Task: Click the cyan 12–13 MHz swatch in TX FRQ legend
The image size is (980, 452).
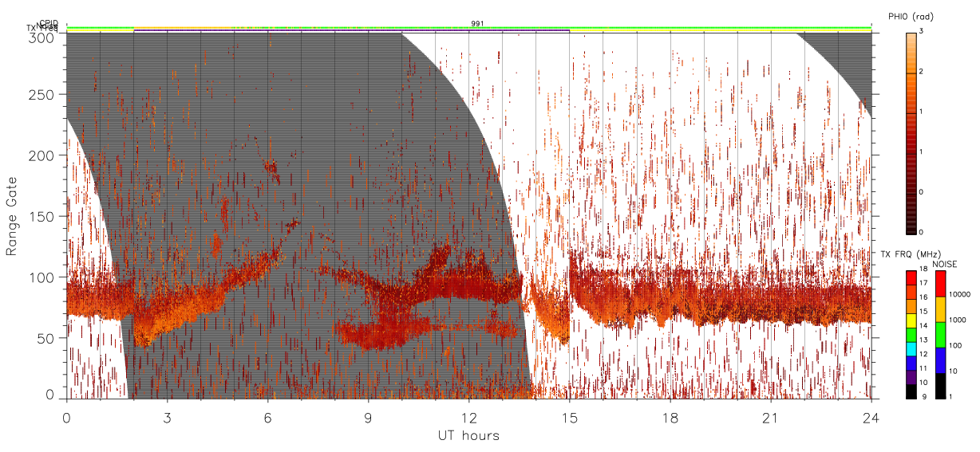Action: click(x=911, y=348)
